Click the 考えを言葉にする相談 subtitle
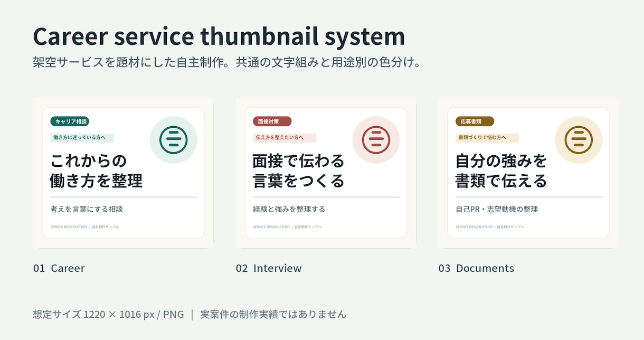The image size is (644, 340). click(87, 209)
